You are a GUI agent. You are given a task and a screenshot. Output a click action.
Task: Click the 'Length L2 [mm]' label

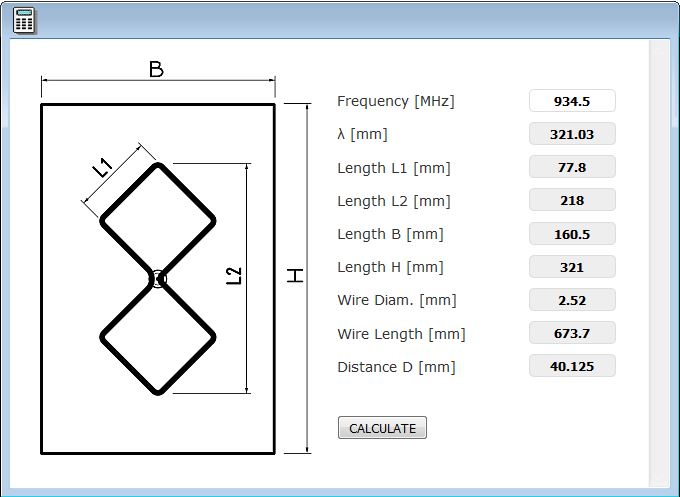click(394, 201)
